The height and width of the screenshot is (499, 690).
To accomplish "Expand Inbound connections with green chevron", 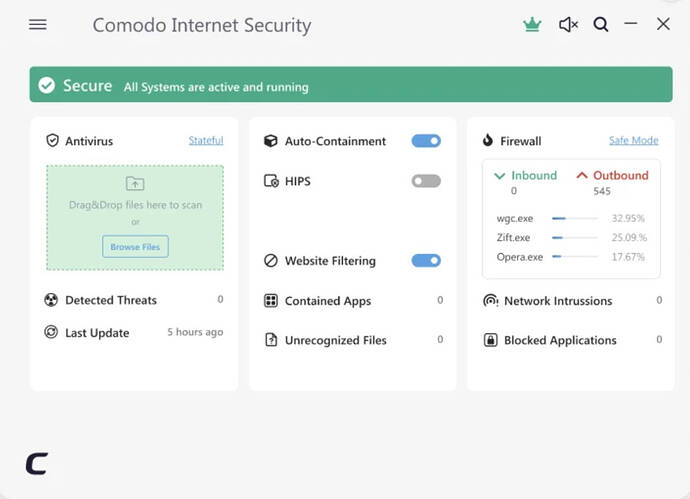I will (500, 176).
